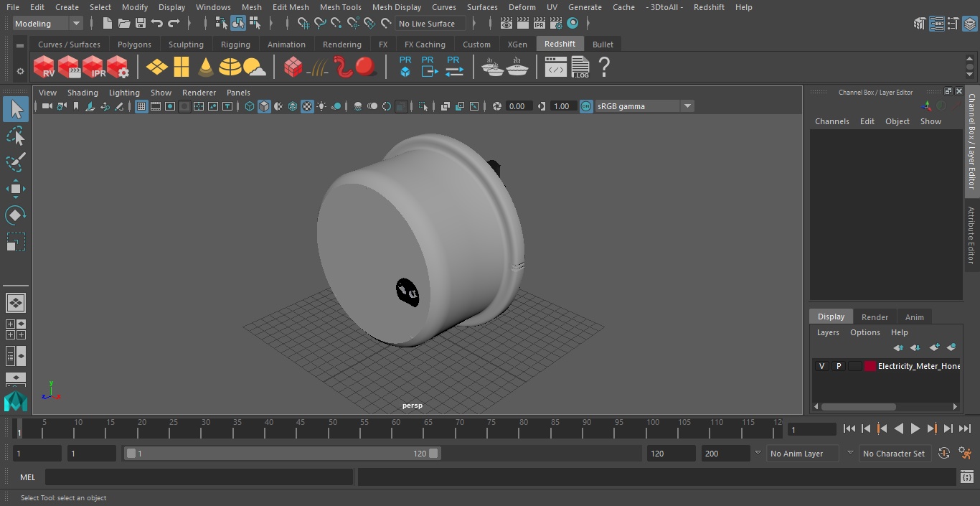Image resolution: width=980 pixels, height=506 pixels.
Task: Click the viewport exposure value field 0.00
Action: point(517,106)
